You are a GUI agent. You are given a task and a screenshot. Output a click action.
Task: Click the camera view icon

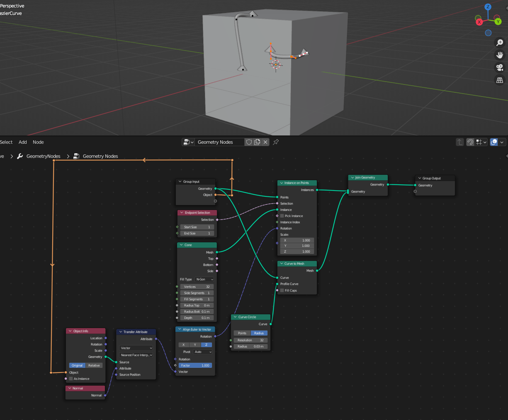click(x=500, y=68)
